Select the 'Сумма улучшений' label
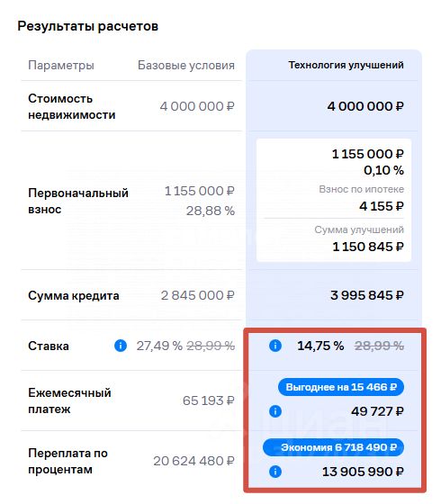 coord(359,229)
